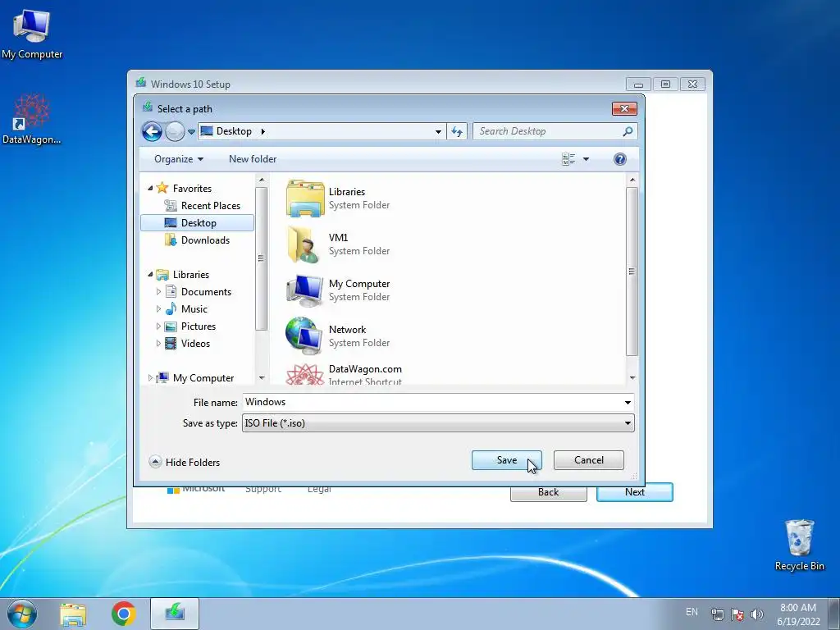Open Google Chrome from the taskbar
840x630 pixels.
(124, 614)
